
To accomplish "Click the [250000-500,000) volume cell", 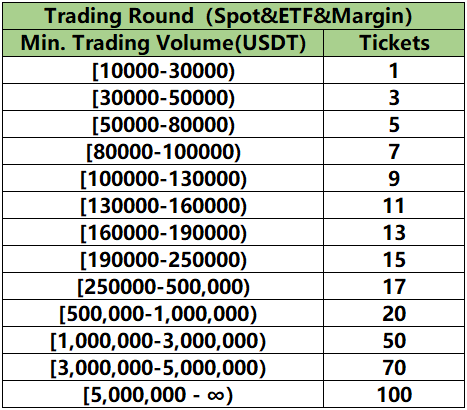I will (163, 286).
